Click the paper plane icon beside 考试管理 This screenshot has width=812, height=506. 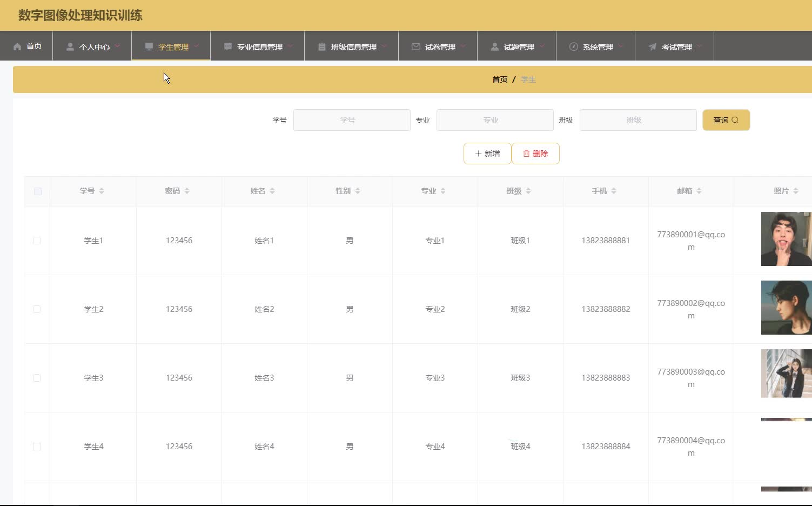pyautogui.click(x=653, y=47)
